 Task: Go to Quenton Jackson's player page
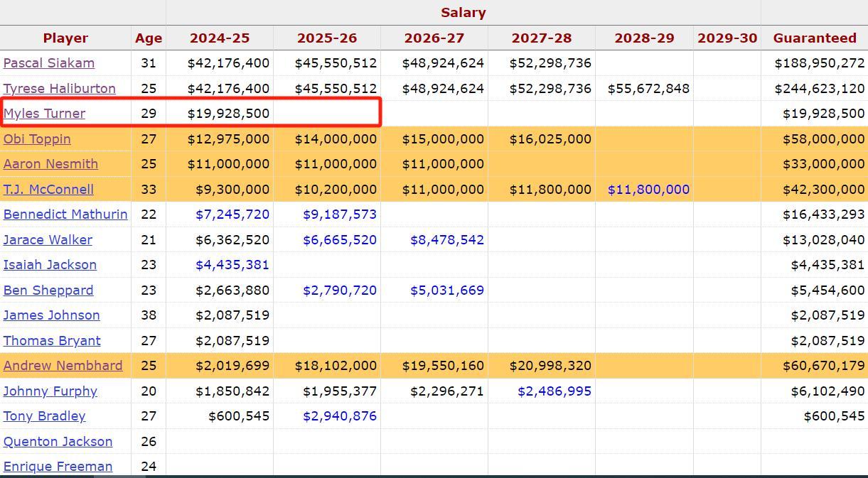(x=58, y=442)
